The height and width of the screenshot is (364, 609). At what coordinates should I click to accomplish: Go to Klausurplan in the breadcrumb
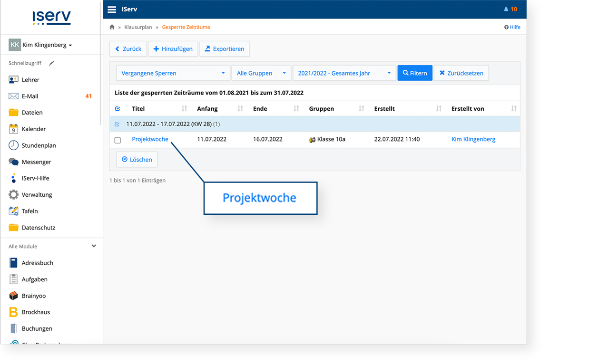[138, 27]
